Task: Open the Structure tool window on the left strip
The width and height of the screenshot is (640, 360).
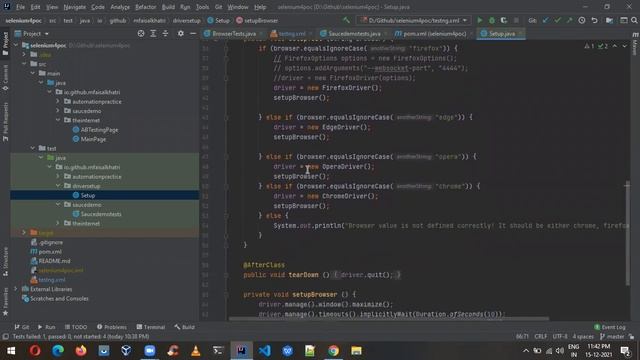Action: click(5, 261)
